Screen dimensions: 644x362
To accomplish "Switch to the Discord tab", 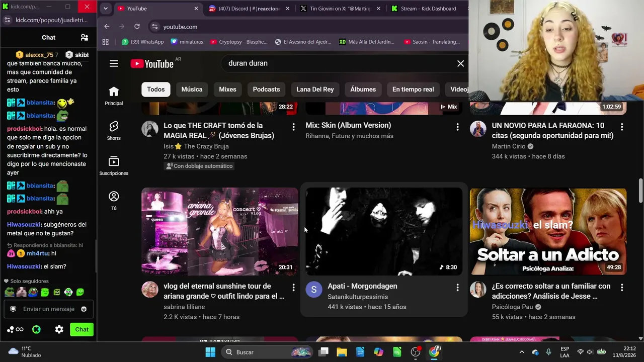I will [250, 9].
